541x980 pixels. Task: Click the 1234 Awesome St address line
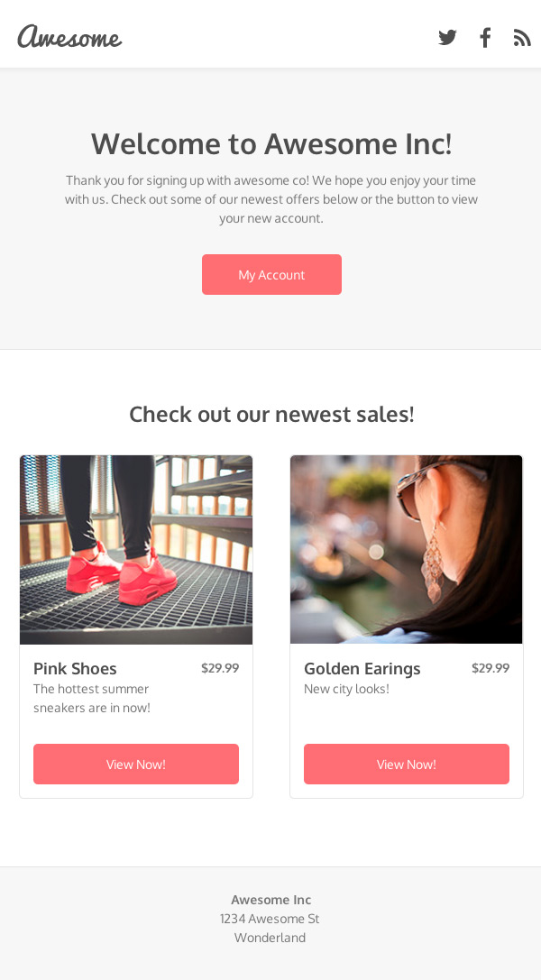270,919
